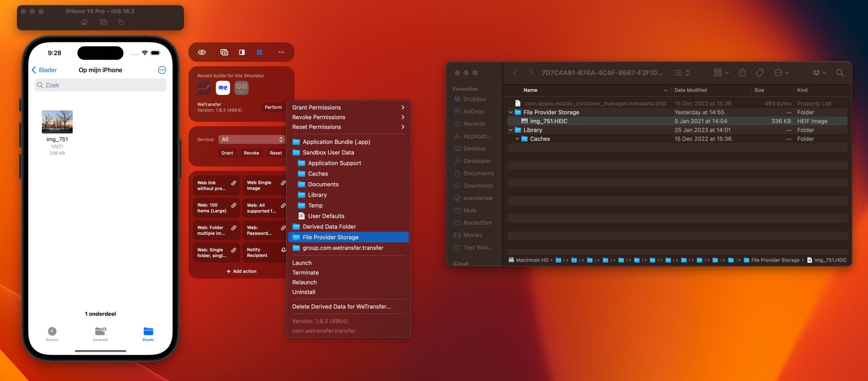
Task: Choose Application Support folder in the menu
Action: tap(348, 163)
